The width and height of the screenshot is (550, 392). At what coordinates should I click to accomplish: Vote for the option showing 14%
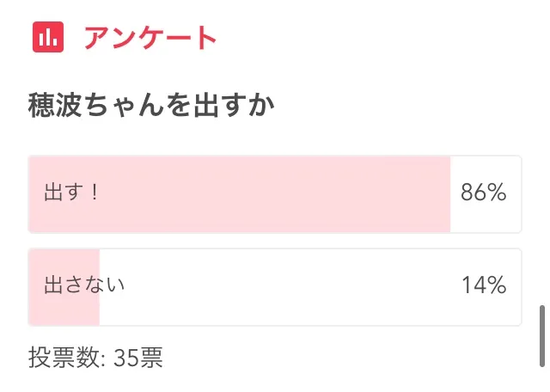tap(274, 286)
